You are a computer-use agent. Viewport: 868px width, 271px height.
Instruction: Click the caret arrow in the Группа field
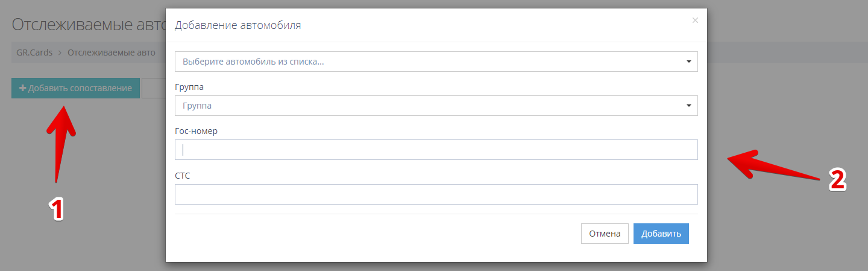[688, 106]
